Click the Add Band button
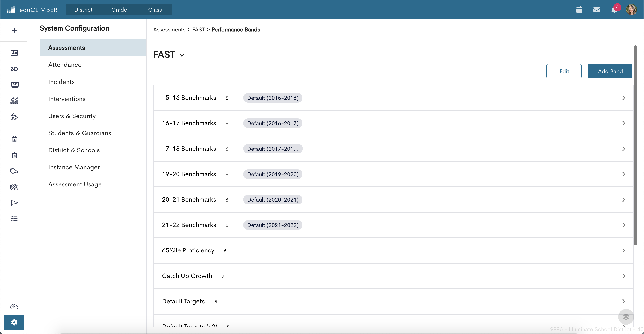The height and width of the screenshot is (334, 644). [x=610, y=71]
